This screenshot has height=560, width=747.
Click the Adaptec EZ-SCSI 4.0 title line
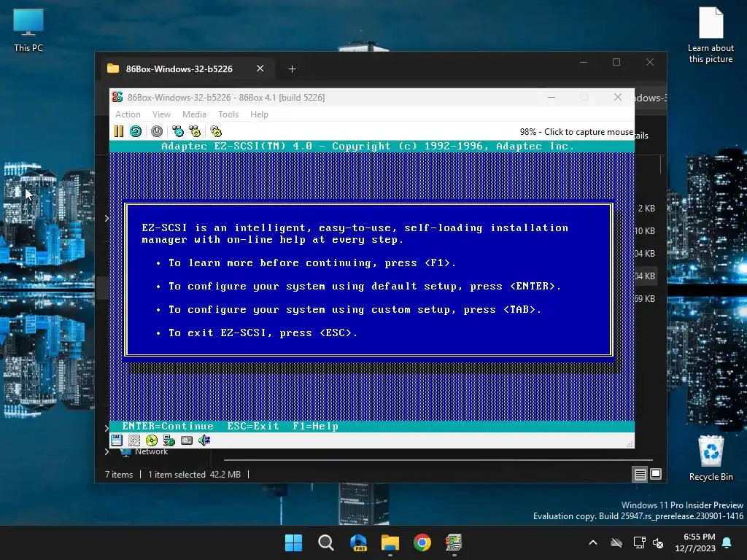coord(368,146)
